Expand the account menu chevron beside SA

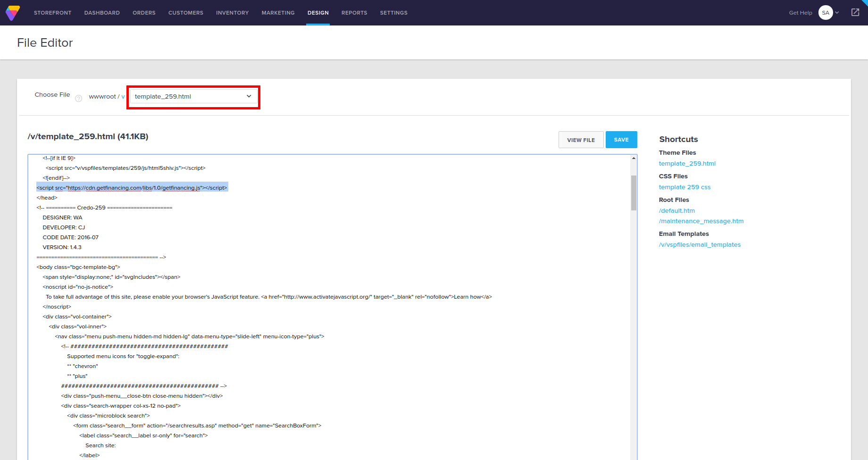837,13
